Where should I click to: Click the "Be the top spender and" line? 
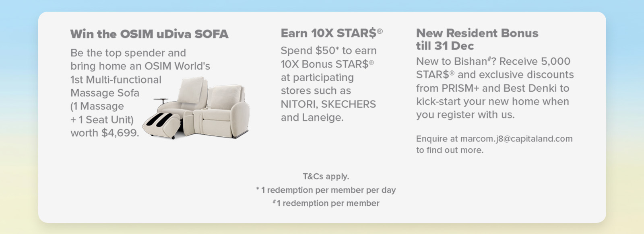(x=128, y=53)
